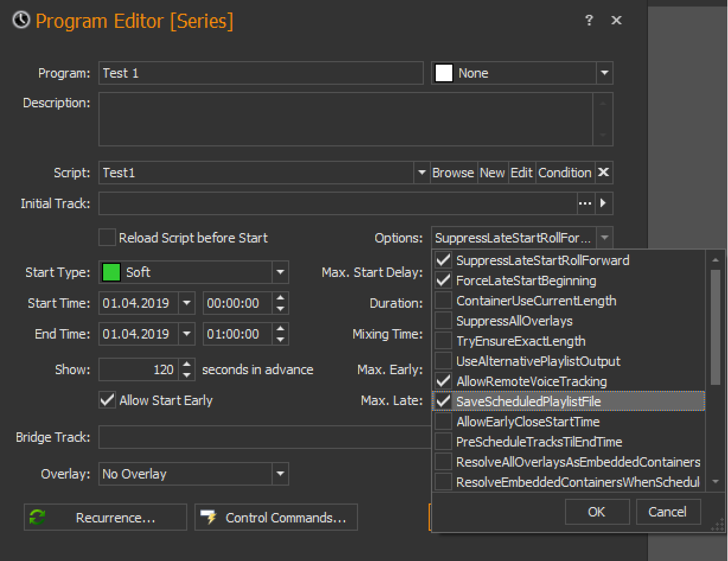The image size is (728, 561).
Task: Expand the Start Type dropdown
Action: pos(280,273)
